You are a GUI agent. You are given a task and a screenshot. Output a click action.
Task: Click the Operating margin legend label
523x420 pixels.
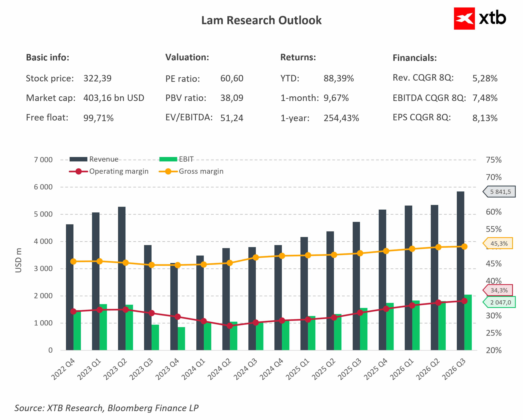point(119,171)
